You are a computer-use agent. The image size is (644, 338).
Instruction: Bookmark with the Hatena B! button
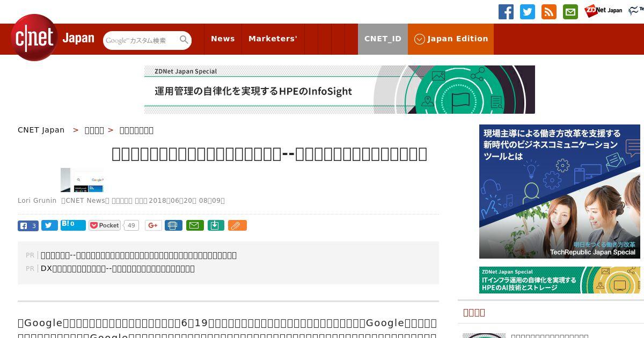pos(73,225)
